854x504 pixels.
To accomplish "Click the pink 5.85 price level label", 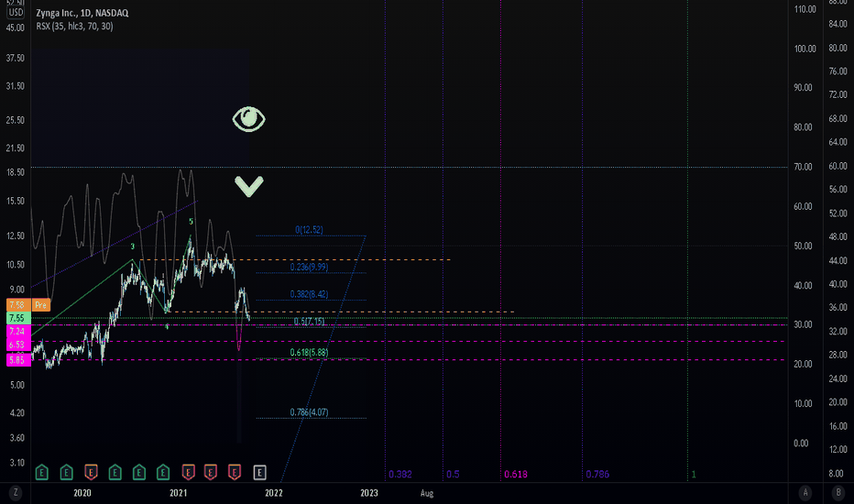I will pyautogui.click(x=18, y=359).
